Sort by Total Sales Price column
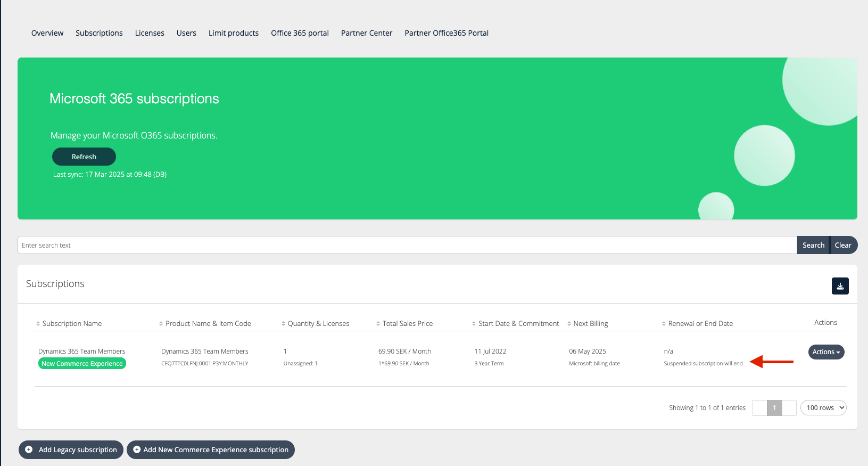This screenshot has height=466, width=868. click(407, 323)
